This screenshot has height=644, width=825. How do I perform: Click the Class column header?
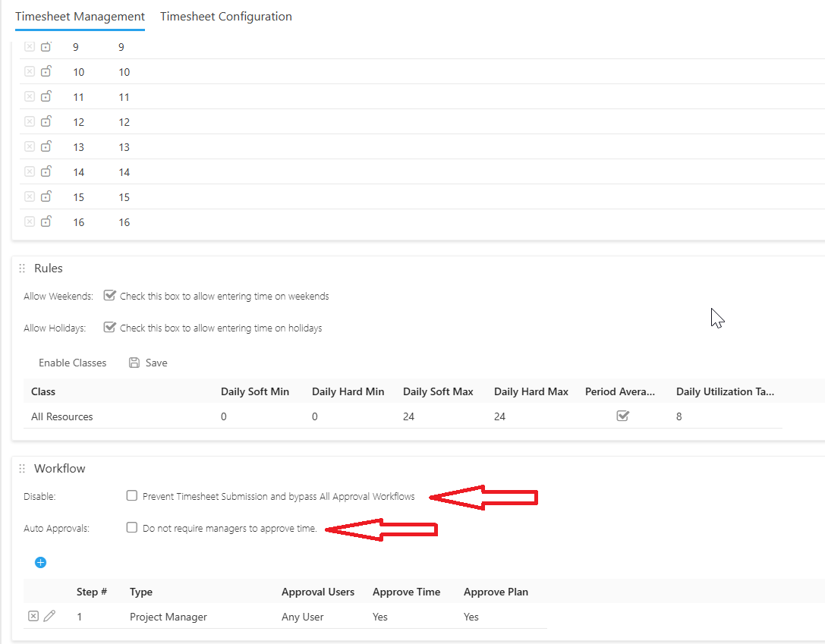point(43,391)
